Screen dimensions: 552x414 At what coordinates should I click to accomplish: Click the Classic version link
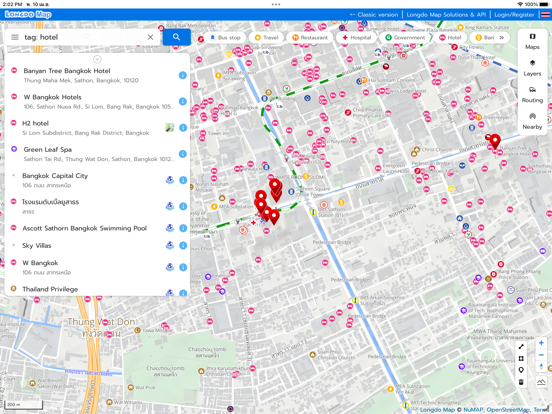tap(374, 15)
